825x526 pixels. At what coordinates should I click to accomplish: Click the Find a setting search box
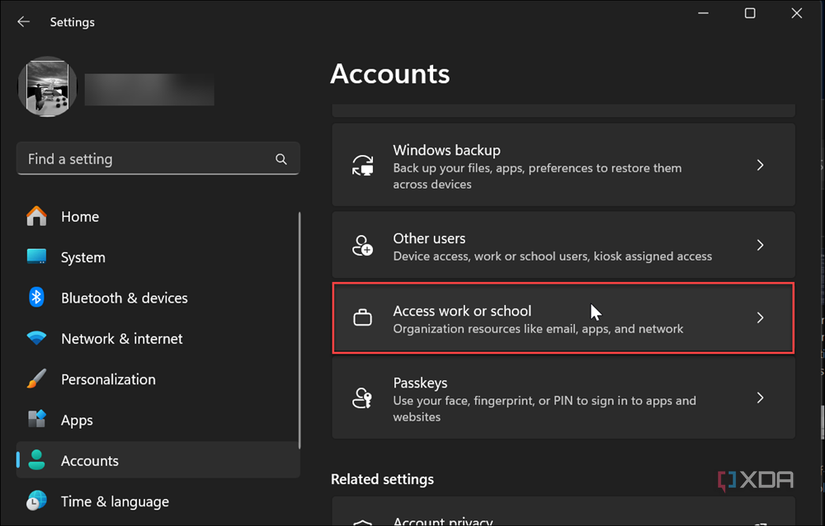pyautogui.click(x=145, y=159)
